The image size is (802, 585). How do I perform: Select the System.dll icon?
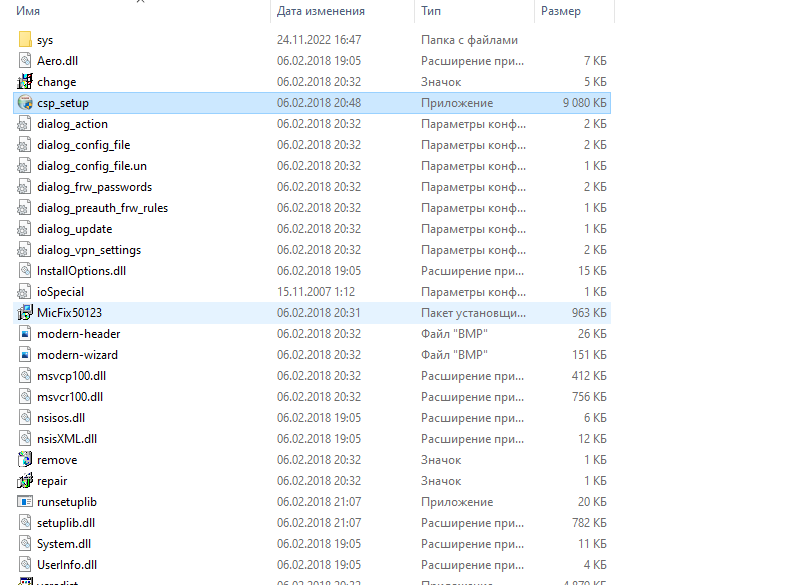click(25, 543)
